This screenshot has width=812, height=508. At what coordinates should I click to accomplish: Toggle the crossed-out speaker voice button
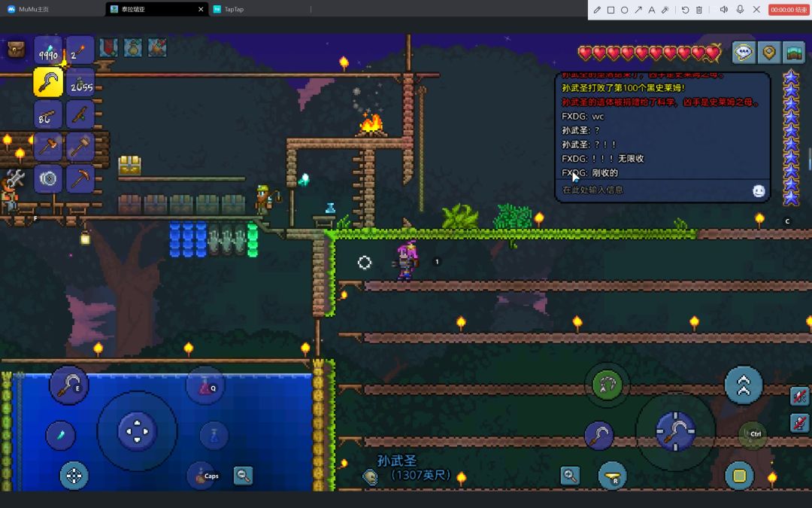coord(799,397)
